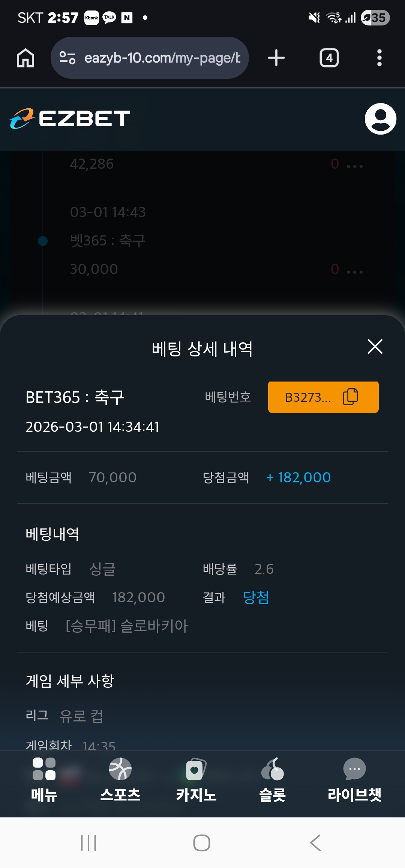Click the eazyb-10.com address bar
The width and height of the screenshot is (405, 868).
coord(162,58)
